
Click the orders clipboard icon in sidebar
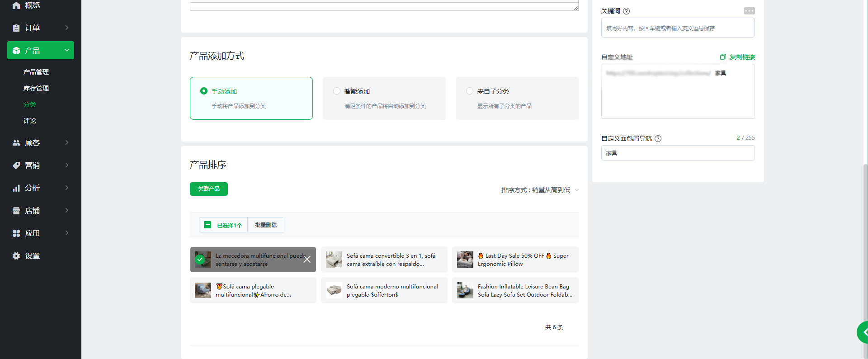coord(16,28)
